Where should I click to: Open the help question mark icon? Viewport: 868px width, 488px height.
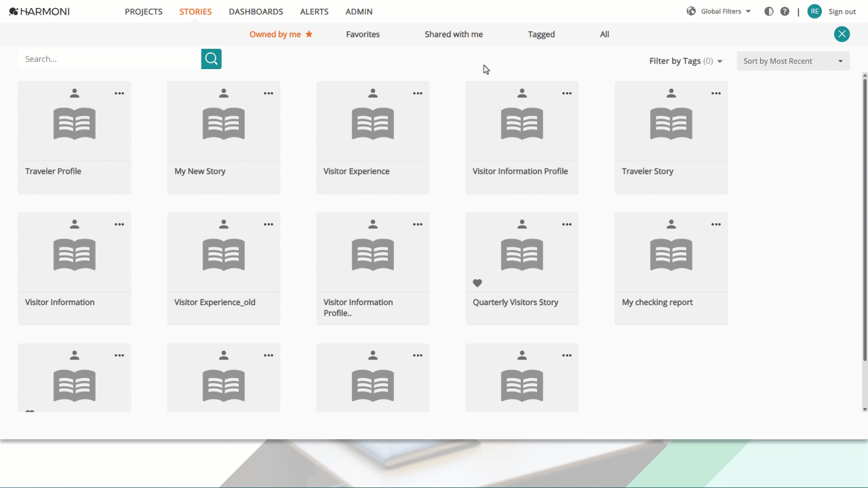[x=785, y=12]
